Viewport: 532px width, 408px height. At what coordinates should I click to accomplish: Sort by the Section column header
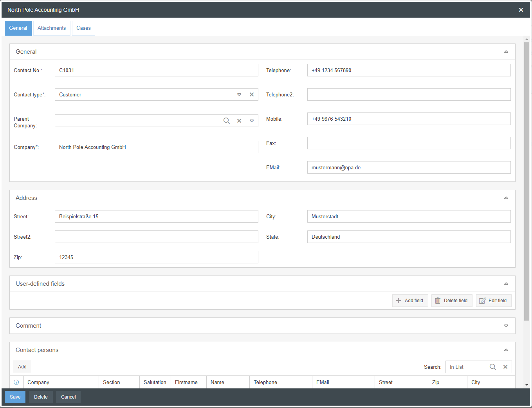(119, 382)
